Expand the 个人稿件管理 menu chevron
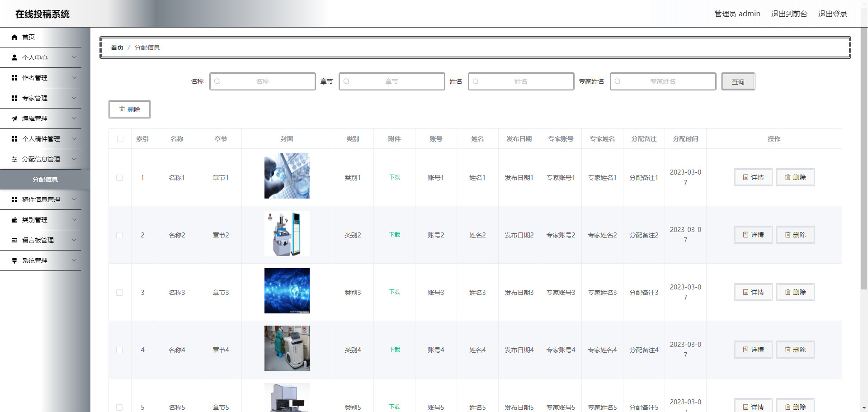The width and height of the screenshot is (868, 412). [74, 139]
